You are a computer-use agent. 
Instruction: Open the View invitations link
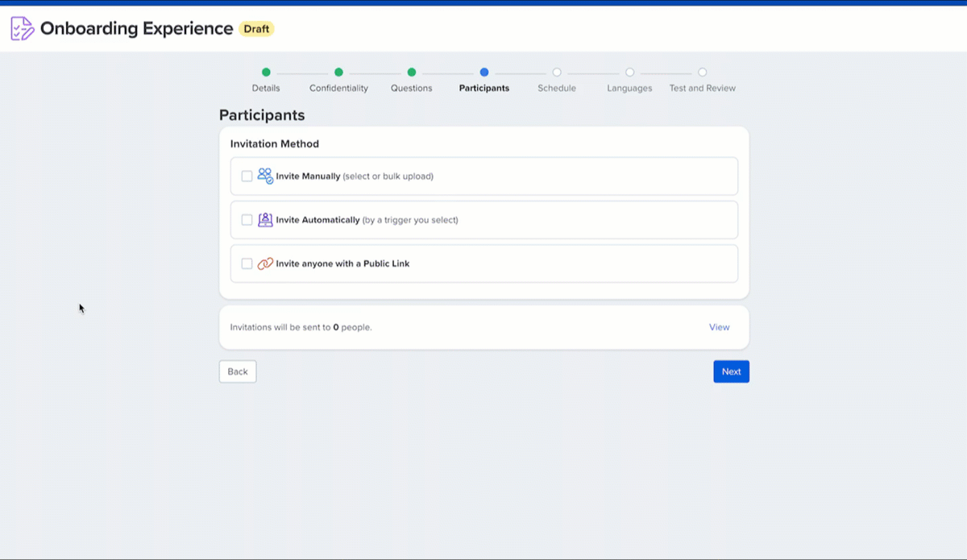(719, 327)
